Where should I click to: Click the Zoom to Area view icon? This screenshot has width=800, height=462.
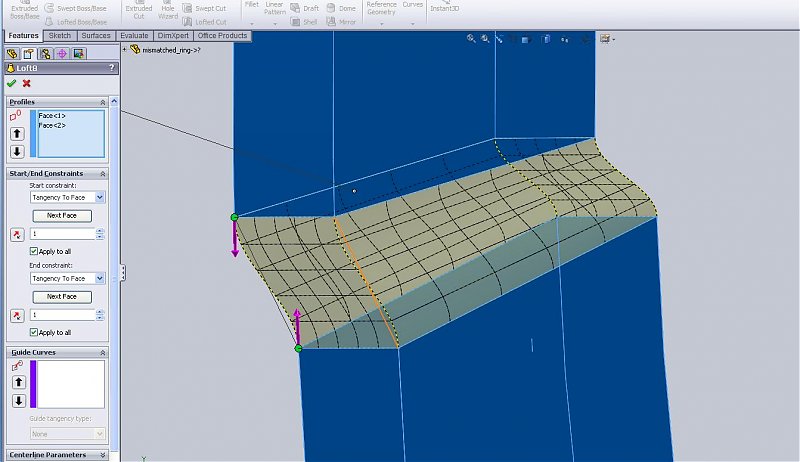[x=485, y=39]
